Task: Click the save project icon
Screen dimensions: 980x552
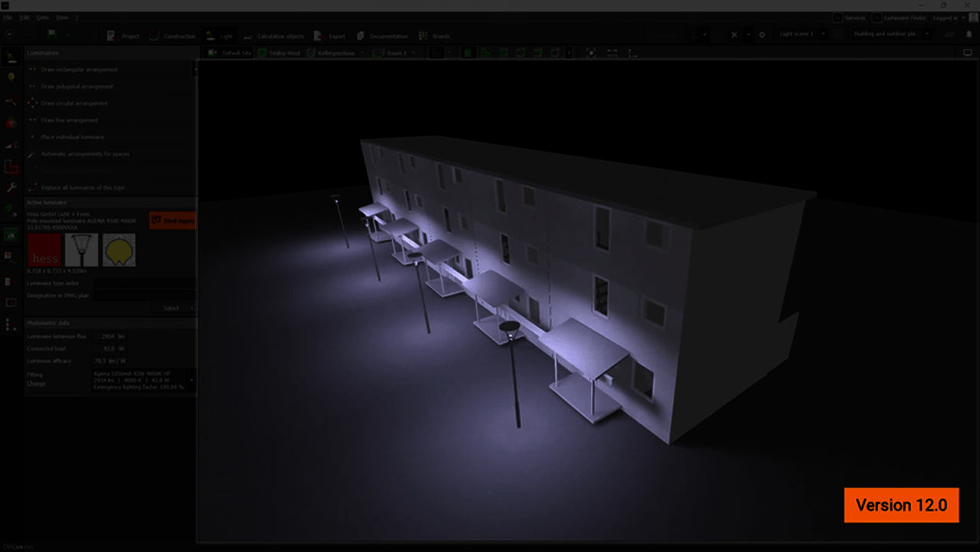Action: [52, 34]
